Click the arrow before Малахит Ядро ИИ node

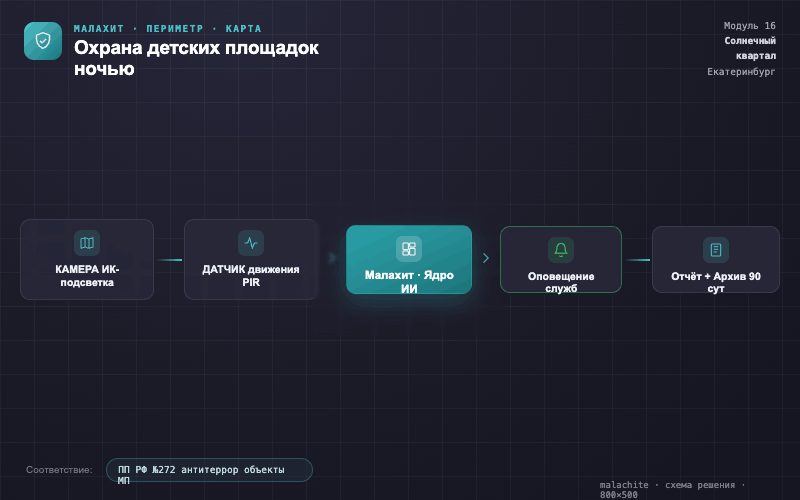tap(332, 258)
